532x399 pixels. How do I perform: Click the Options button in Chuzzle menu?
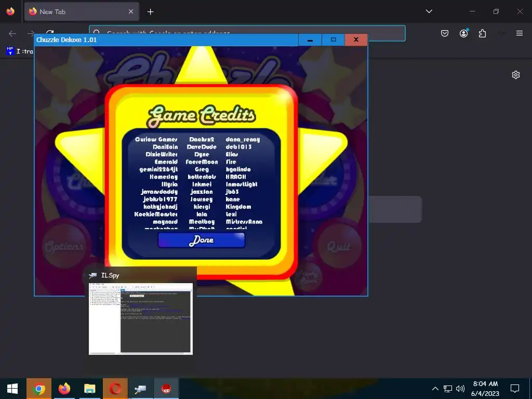pos(64,246)
